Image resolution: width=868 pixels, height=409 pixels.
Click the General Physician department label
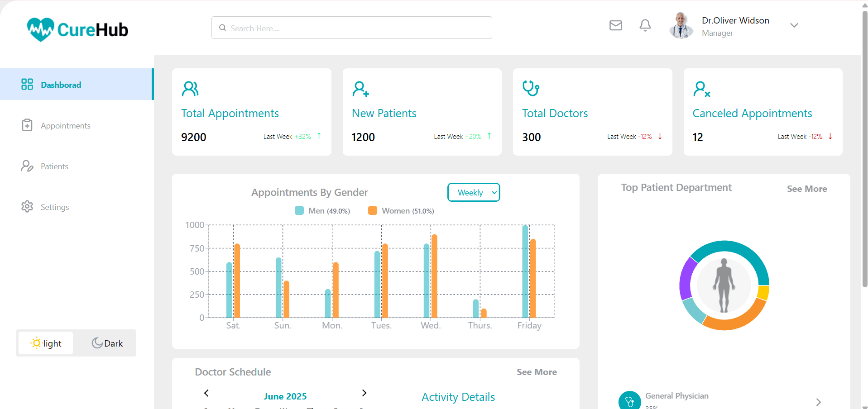click(x=676, y=396)
